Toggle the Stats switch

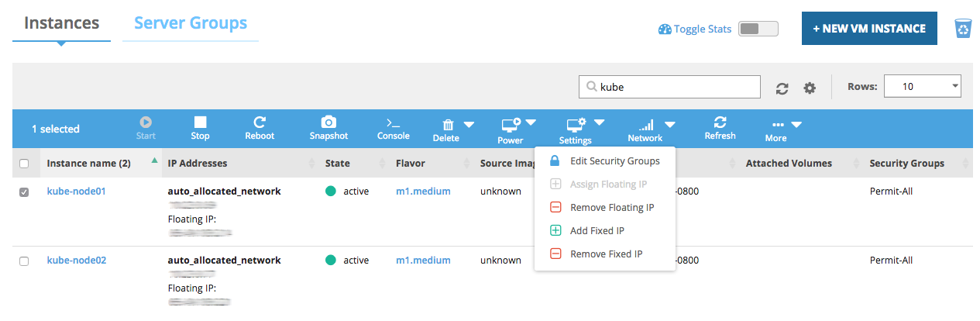(757, 29)
